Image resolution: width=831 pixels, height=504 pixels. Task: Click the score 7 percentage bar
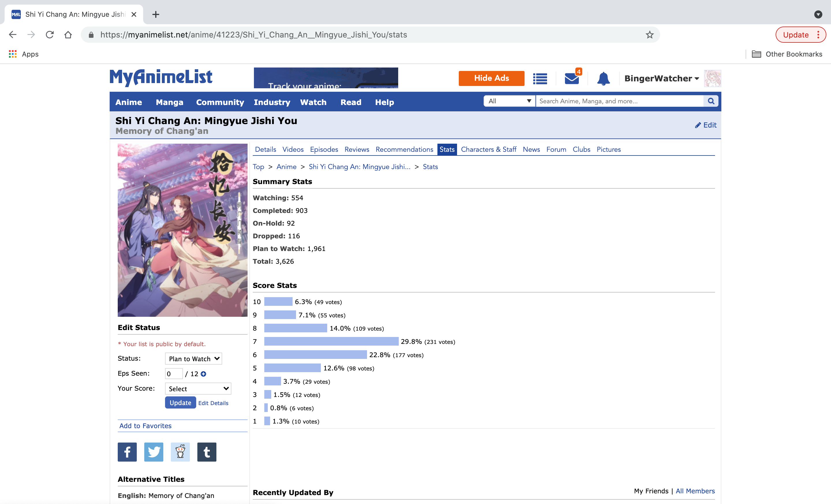click(331, 342)
